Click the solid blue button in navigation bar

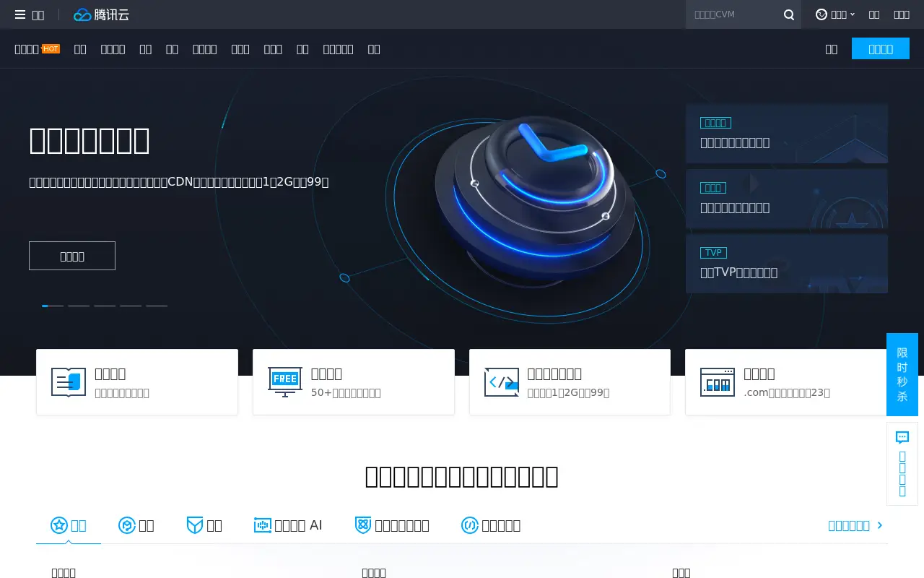click(x=880, y=48)
